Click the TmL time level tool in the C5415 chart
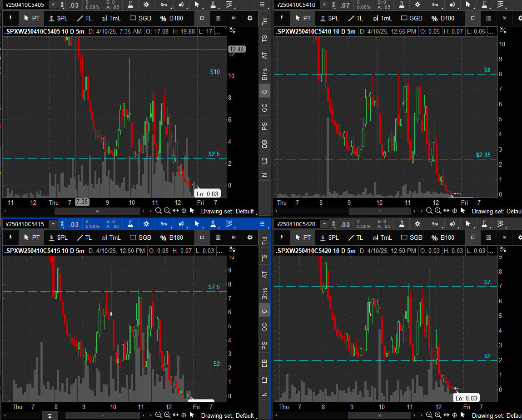Viewport: 522px width, 420px height. point(111,237)
